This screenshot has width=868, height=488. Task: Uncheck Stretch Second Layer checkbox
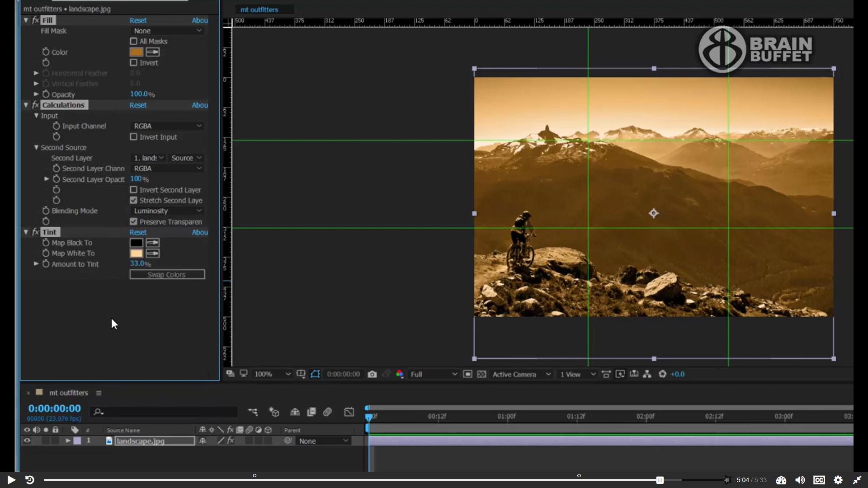click(x=133, y=200)
